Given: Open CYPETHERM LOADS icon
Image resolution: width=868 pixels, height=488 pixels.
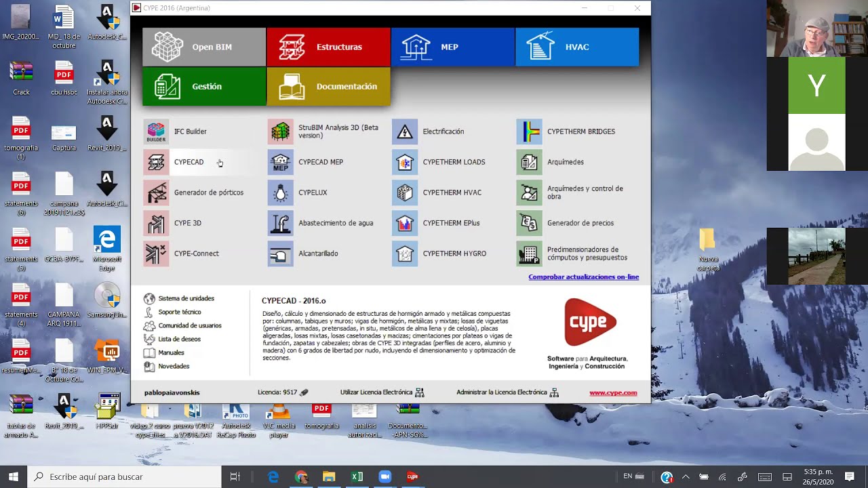Looking at the screenshot, I should pyautogui.click(x=405, y=162).
